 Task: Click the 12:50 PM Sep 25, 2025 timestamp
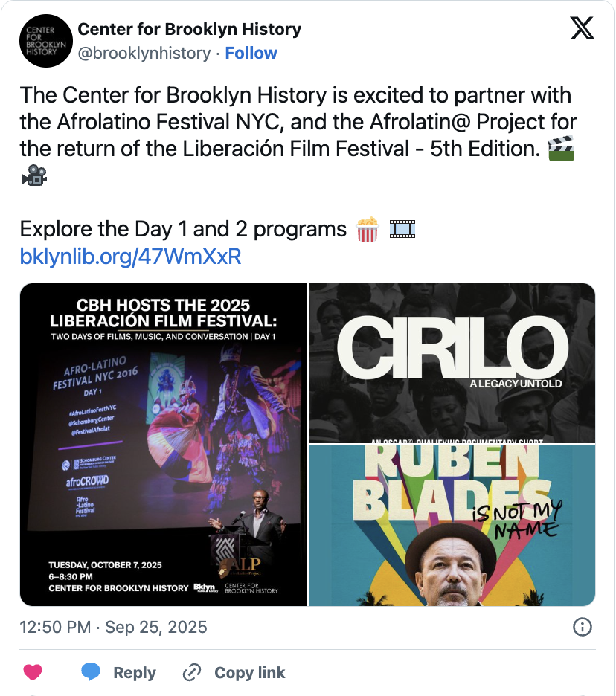point(113,627)
